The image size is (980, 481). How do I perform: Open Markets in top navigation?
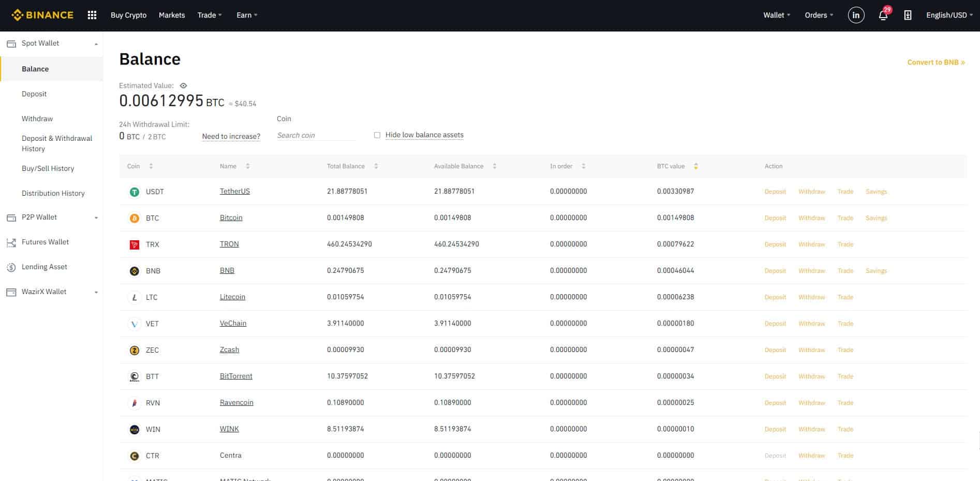[172, 15]
